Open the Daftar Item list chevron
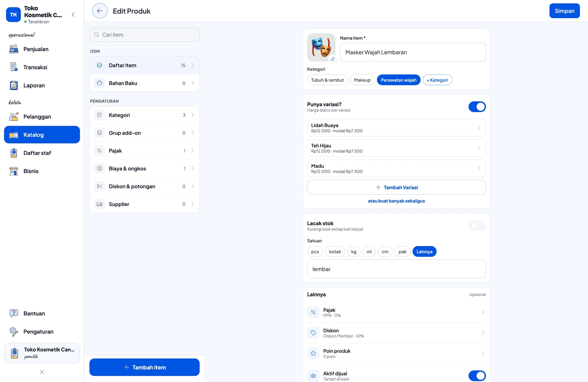This screenshot has height=382, width=588. pos(193,65)
